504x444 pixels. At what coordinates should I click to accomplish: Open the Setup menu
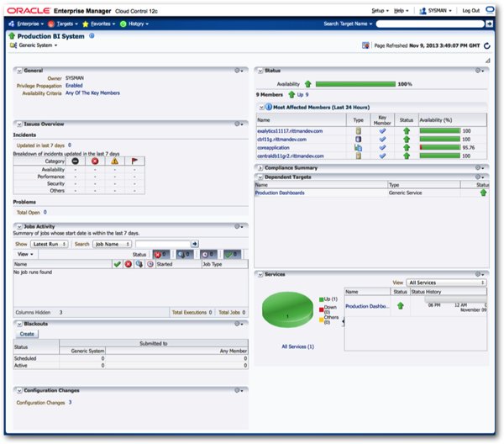380,11
